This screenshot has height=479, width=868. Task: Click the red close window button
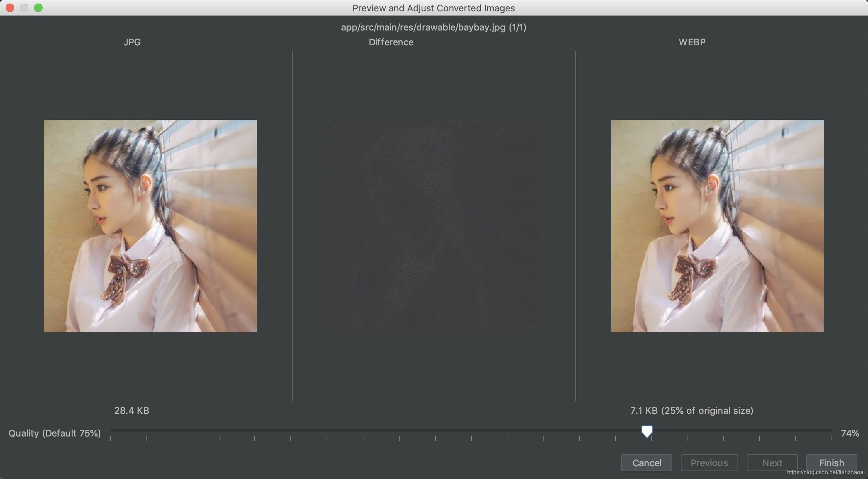(x=10, y=8)
